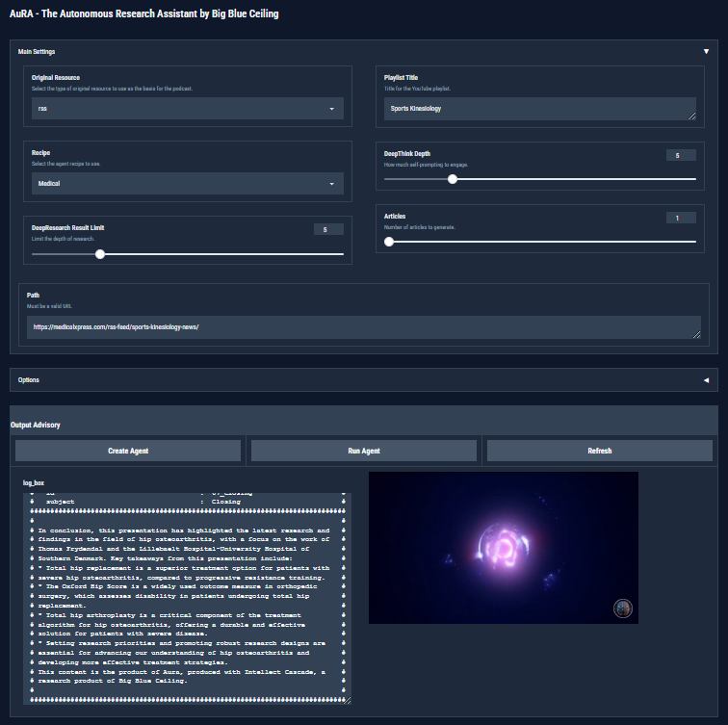Screen dimensions: 728x725
Task: Click the DeepResearch Result Limit slider handle
Action: point(100,254)
